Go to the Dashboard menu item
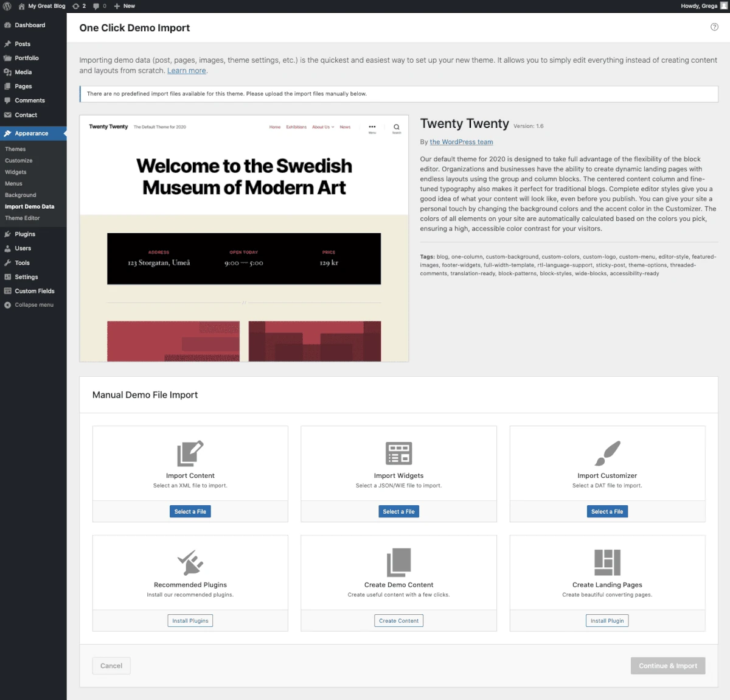 33,25
